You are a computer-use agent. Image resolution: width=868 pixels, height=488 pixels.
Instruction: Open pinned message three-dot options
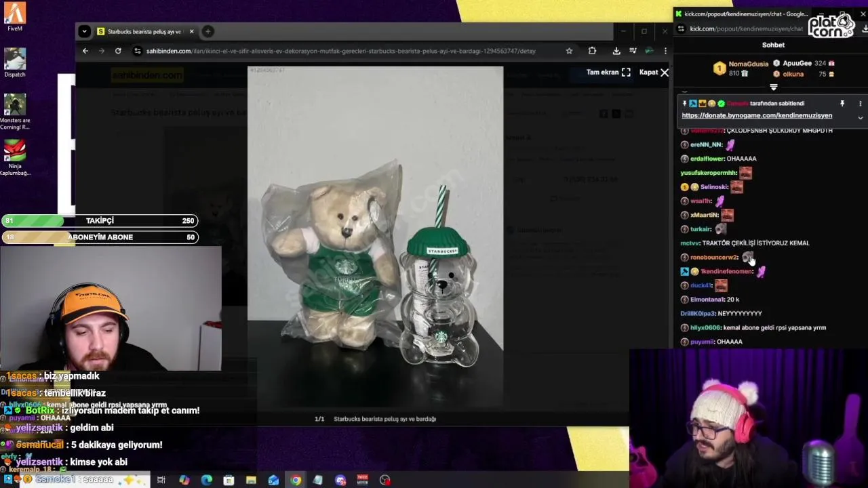[860, 104]
